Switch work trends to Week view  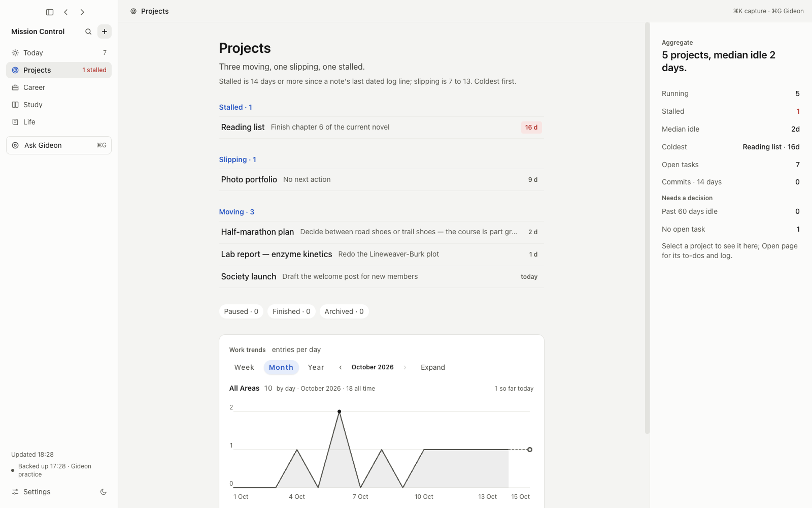tap(244, 367)
